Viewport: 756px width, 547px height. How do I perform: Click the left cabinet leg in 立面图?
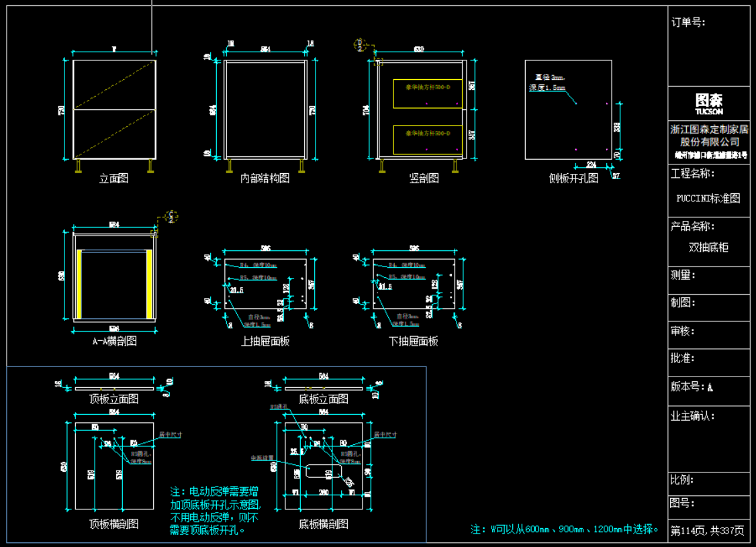pos(79,166)
